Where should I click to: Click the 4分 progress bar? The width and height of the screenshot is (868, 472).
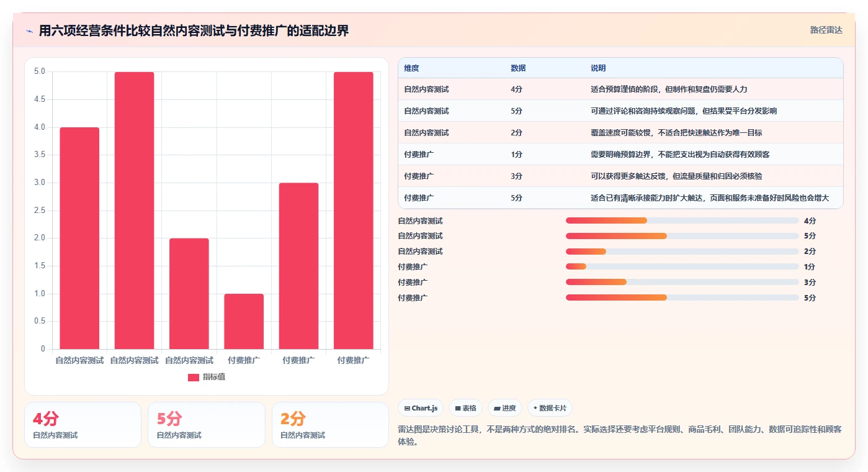[682, 220]
